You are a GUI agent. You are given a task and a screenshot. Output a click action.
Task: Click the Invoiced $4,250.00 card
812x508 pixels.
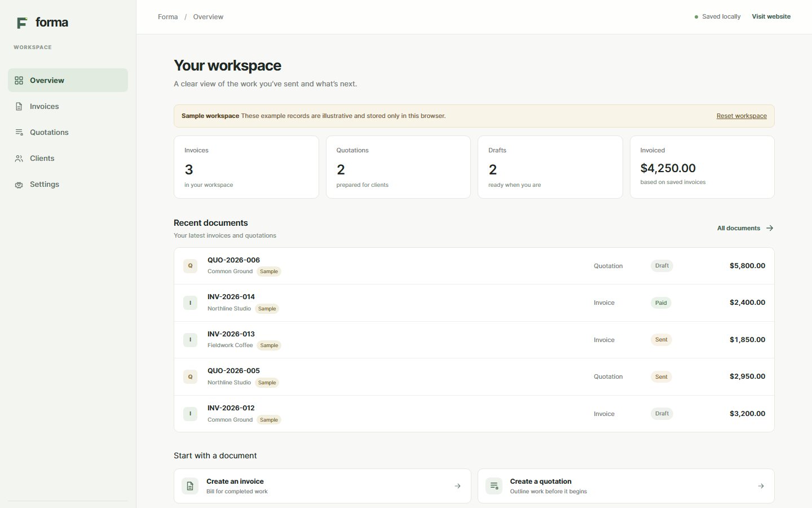702,167
